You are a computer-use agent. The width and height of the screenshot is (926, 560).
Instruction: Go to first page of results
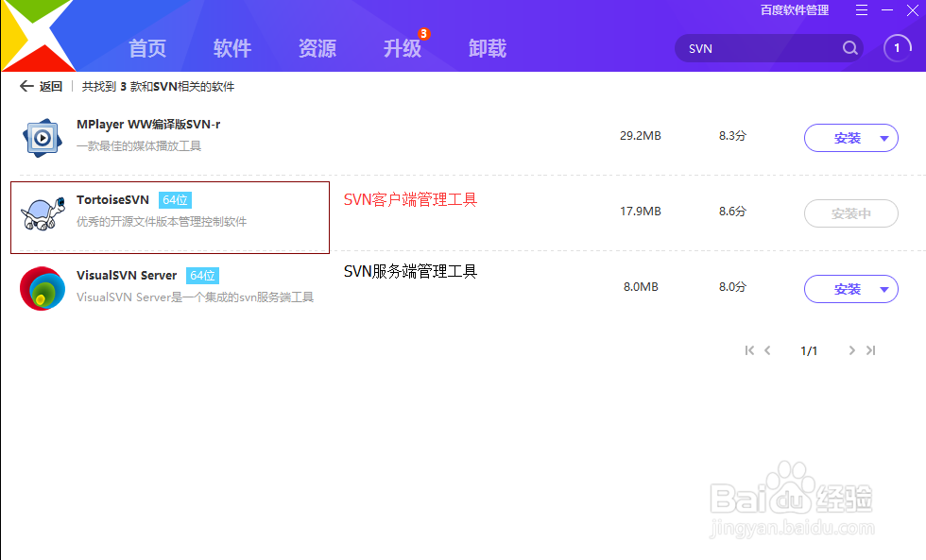pos(749,350)
